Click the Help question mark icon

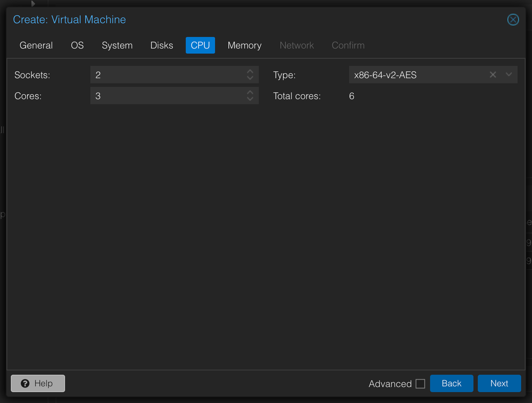point(26,383)
